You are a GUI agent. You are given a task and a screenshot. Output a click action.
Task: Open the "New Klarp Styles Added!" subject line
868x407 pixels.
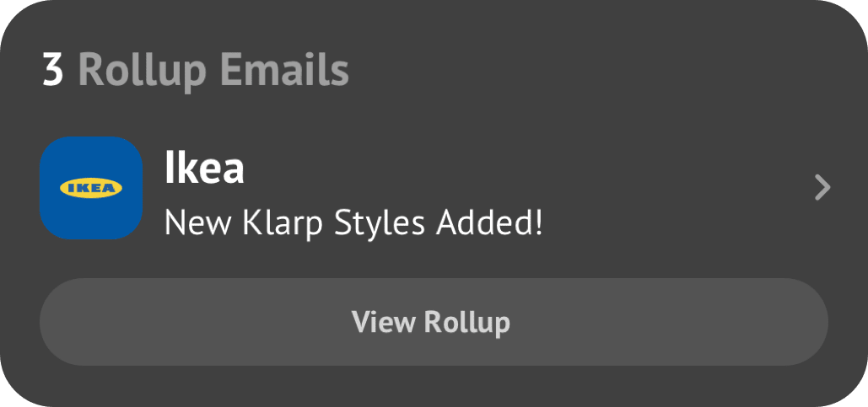point(353,222)
